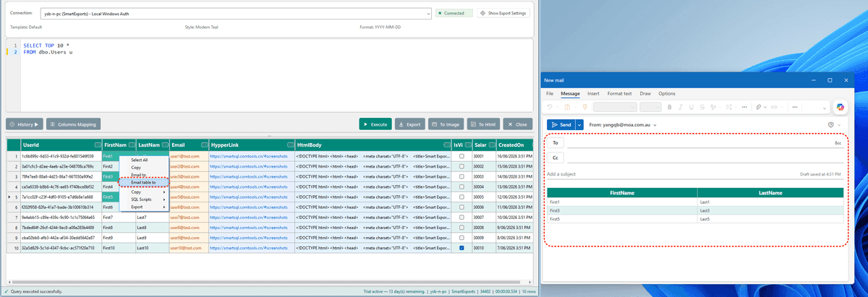Toggle IsVi checkbox for salary 30003 row
The image size is (868, 297).
click(x=461, y=176)
